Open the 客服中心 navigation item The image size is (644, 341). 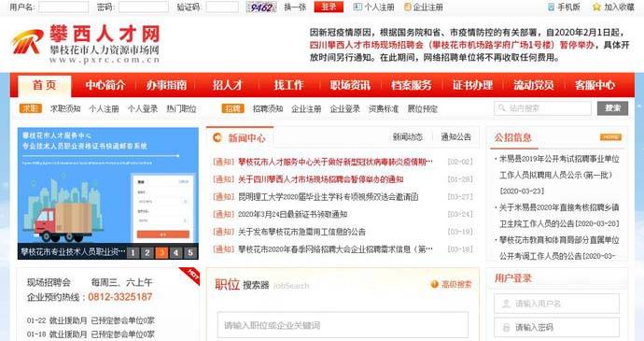point(595,85)
